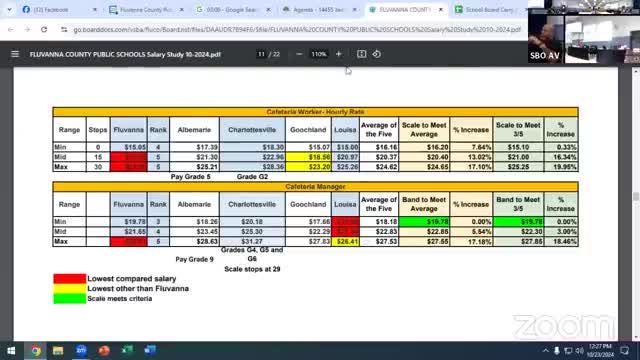
Task: Click the 'Pay Grade 9' label
Action: coord(194,259)
